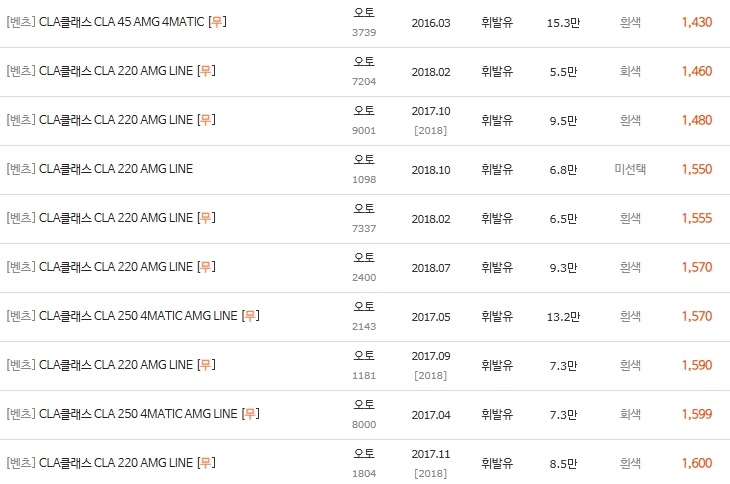The height and width of the screenshot is (484, 730).
Task: Click the 무 badge on the CLA 45 AMG row
Action: [217, 22]
